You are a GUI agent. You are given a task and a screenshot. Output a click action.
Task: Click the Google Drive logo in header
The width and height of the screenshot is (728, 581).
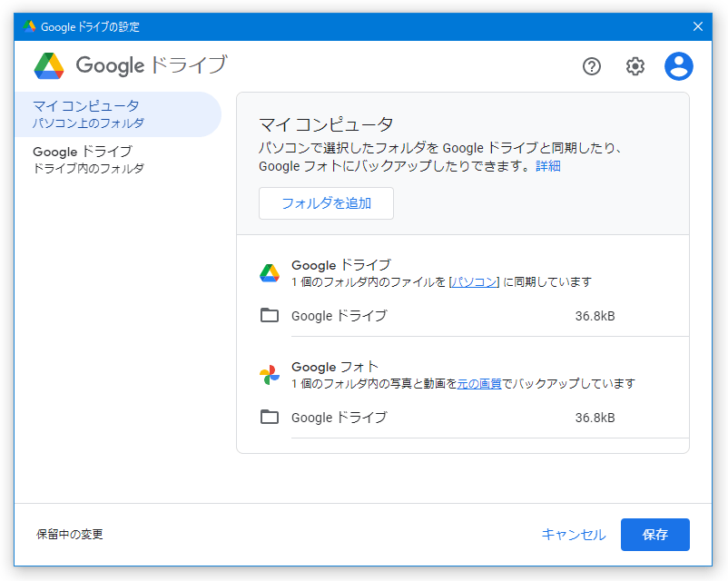click(49, 66)
